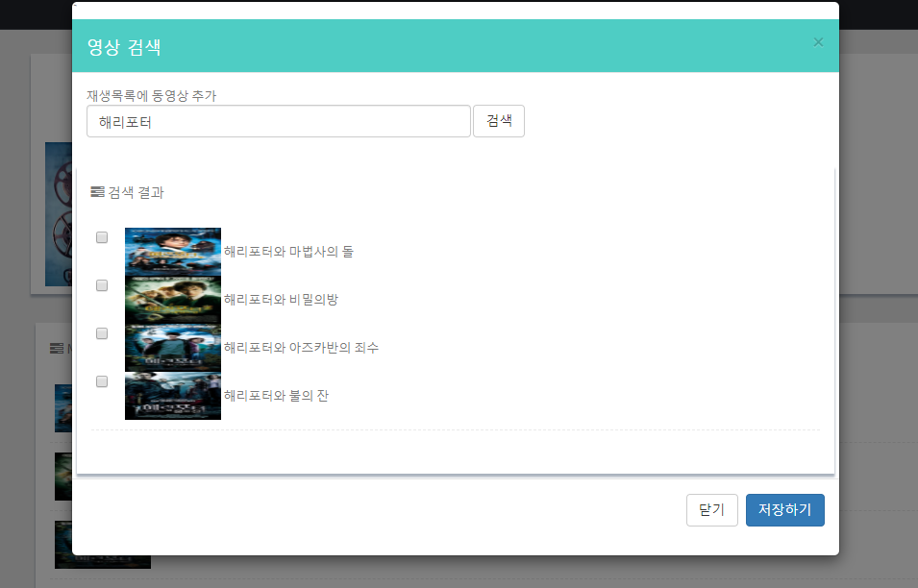Click the 해리포터와 불의 잔 title
This screenshot has width=918, height=588.
point(276,396)
